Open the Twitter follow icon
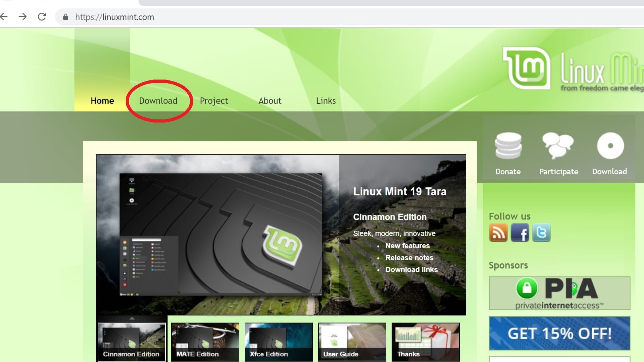The width and height of the screenshot is (644, 362). pos(541,233)
